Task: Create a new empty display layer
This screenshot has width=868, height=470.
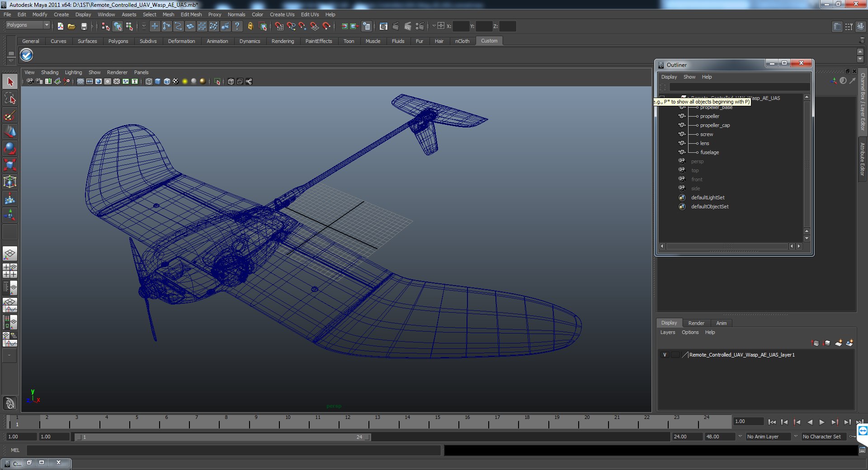Action: pyautogui.click(x=838, y=343)
